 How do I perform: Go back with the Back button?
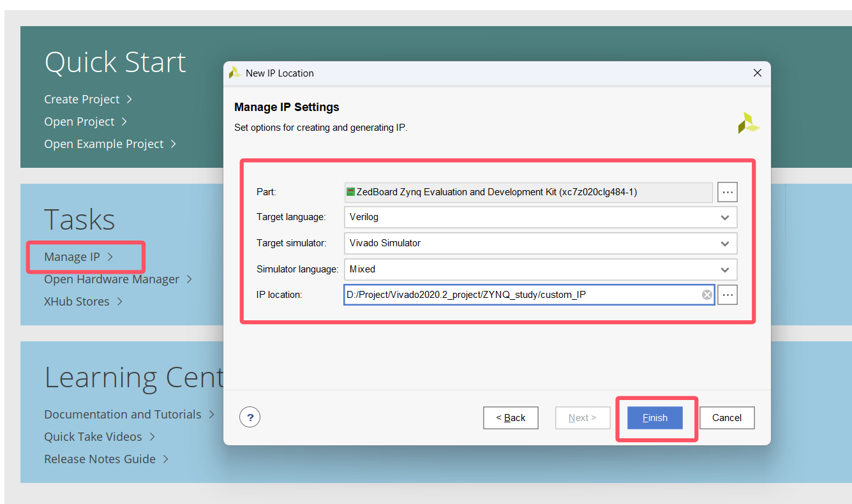coord(511,418)
